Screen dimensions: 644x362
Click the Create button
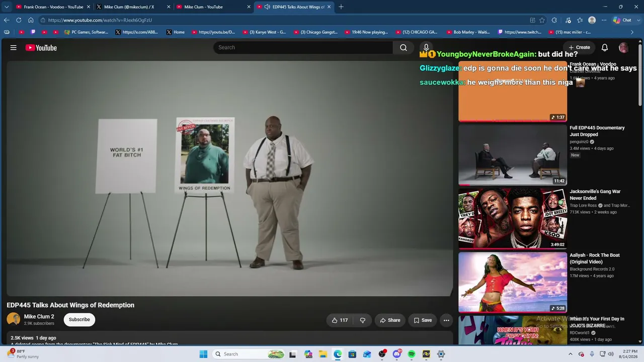click(579, 47)
